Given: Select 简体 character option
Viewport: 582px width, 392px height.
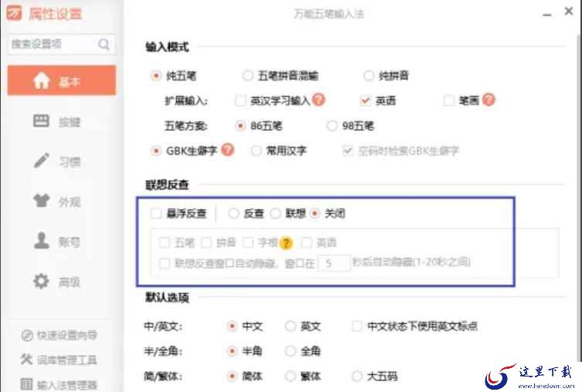Looking at the screenshot, I should [x=232, y=377].
